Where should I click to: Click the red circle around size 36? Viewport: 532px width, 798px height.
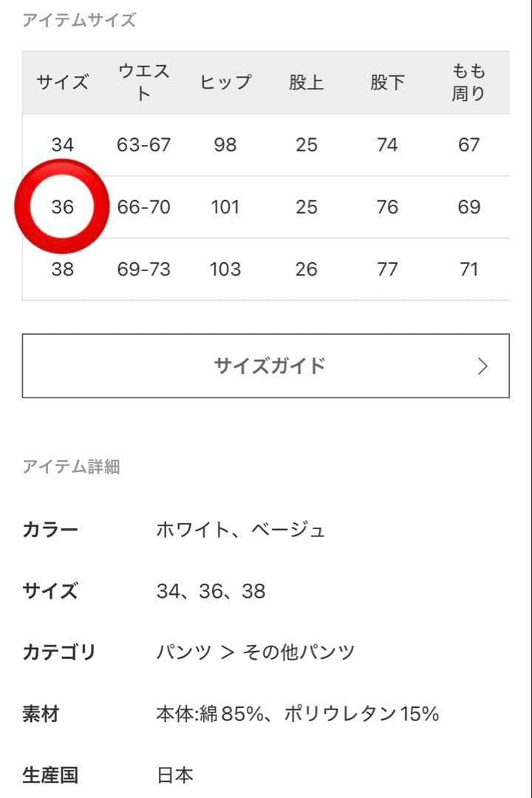pos(62,207)
